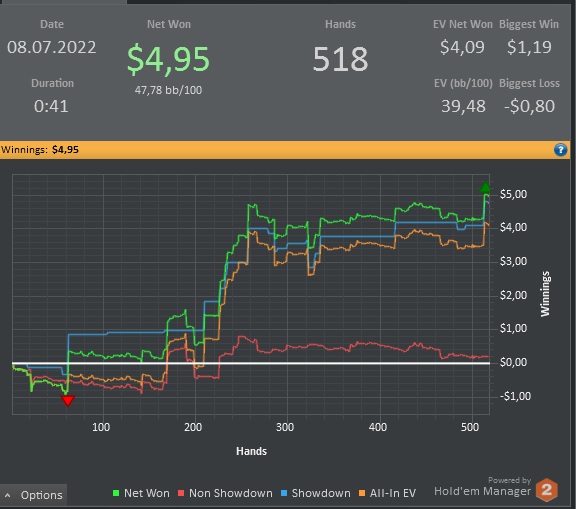
Task: Click the EV Net Won value $4,09
Action: tap(462, 47)
